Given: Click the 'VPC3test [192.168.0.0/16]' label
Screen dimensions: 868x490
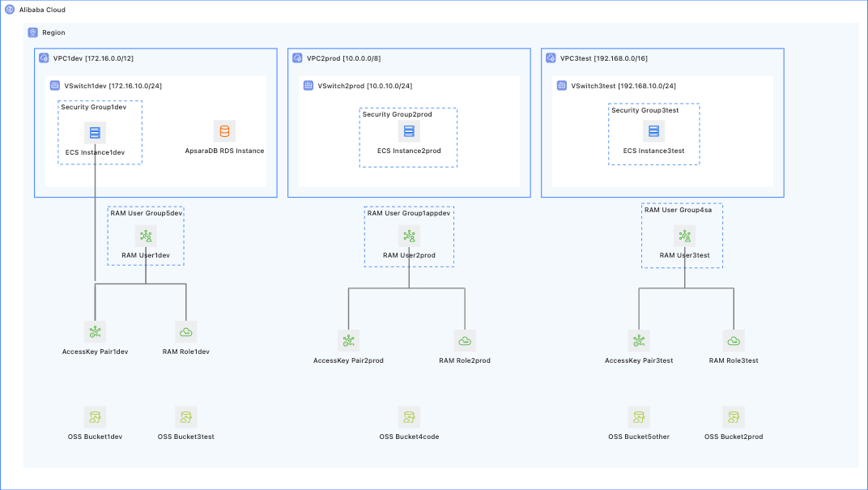Looking at the screenshot, I should (x=604, y=58).
